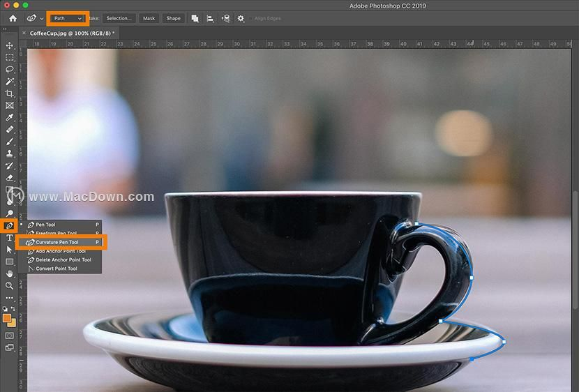Screen dimensions: 579x392
Task: Select the Crop tool
Action: coord(10,93)
